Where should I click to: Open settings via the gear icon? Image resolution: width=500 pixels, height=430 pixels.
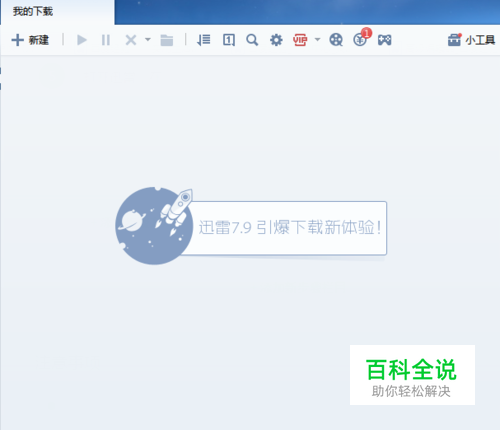(x=276, y=40)
